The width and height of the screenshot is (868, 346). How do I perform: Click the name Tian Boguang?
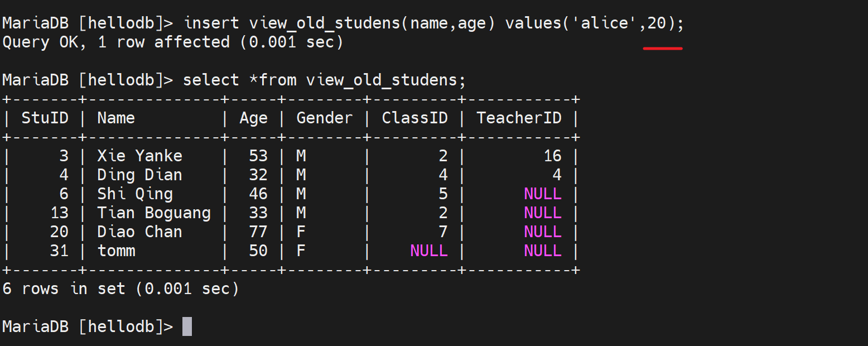[154, 213]
